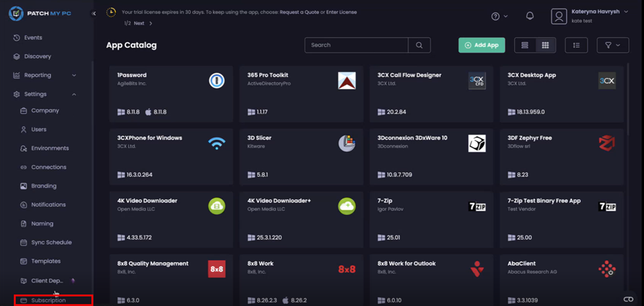Collapse the sidebar with the double-chevron button
Screen dimensions: 644x306
click(x=94, y=14)
